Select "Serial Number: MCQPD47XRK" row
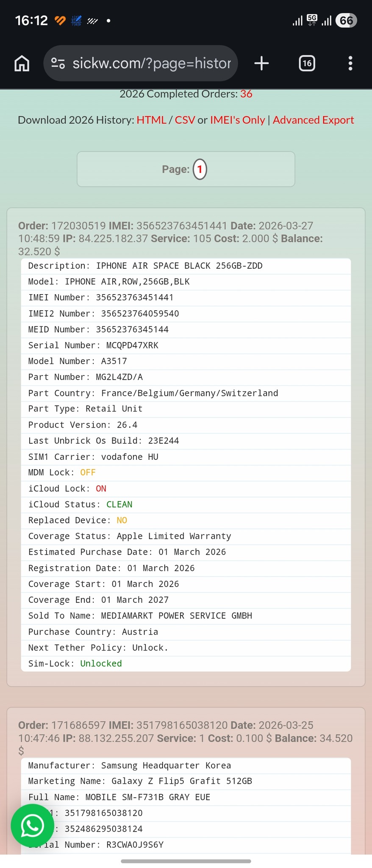The image size is (372, 868). coord(186,345)
